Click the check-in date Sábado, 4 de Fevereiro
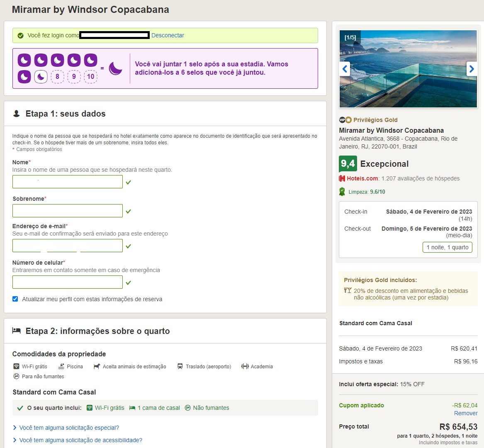Viewport: 484px width, 448px height. coord(429,212)
